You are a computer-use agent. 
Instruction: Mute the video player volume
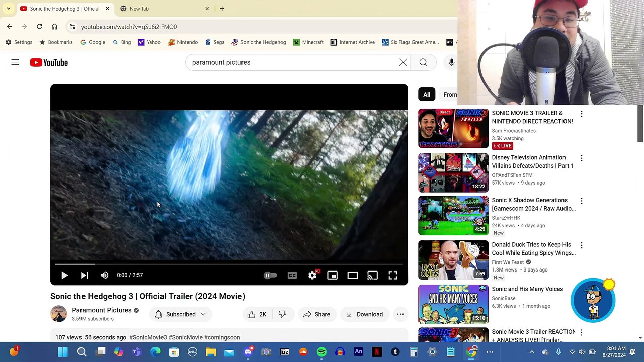(x=104, y=275)
